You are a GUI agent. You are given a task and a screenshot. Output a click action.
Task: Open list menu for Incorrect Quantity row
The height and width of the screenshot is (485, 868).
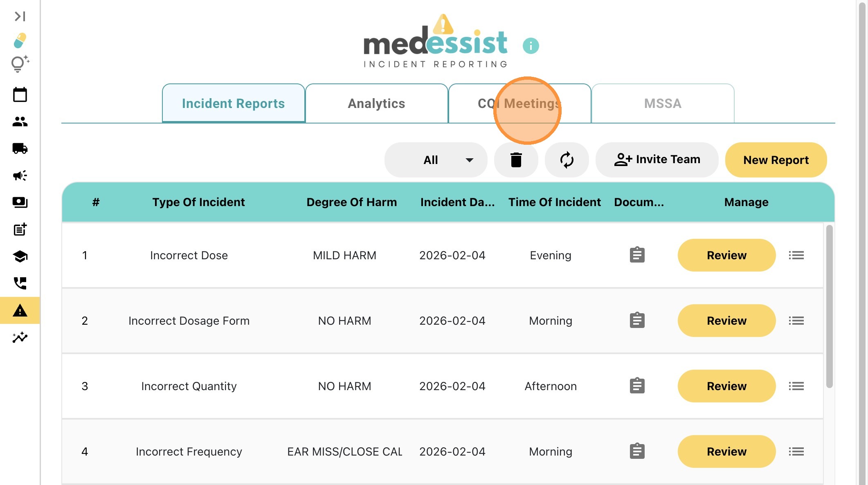click(796, 386)
